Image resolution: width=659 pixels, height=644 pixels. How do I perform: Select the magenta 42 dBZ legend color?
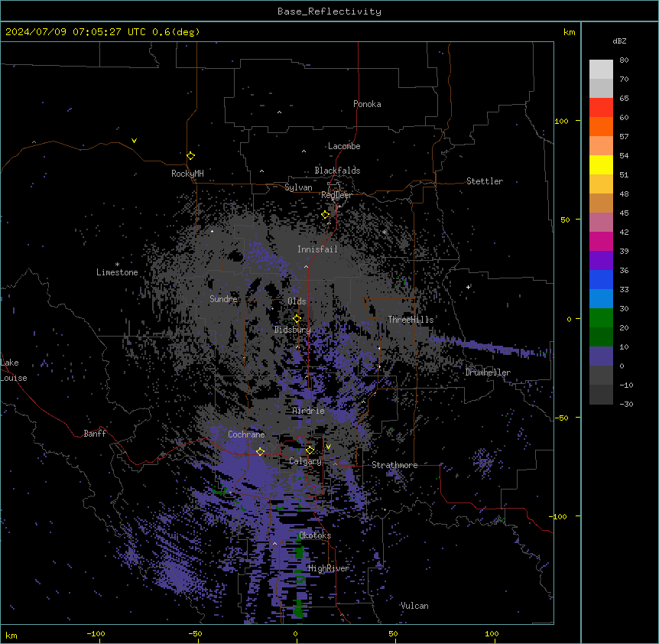[x=601, y=241]
